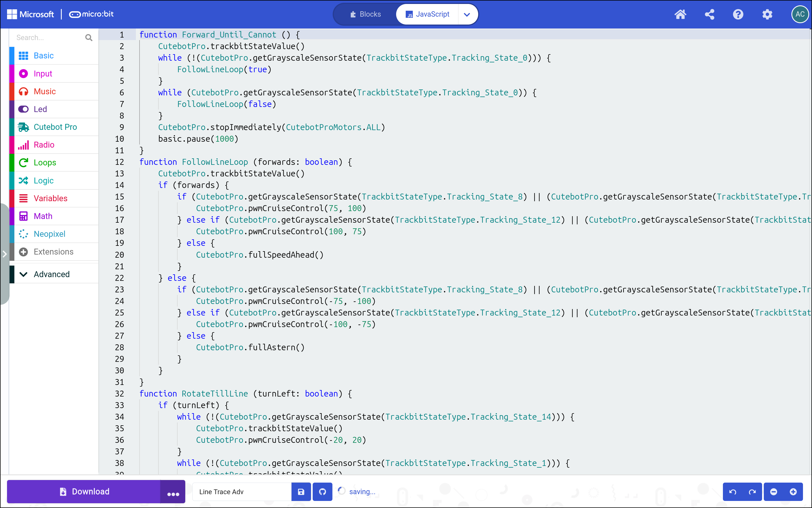
Task: Open the Home page icon
Action: (x=680, y=14)
